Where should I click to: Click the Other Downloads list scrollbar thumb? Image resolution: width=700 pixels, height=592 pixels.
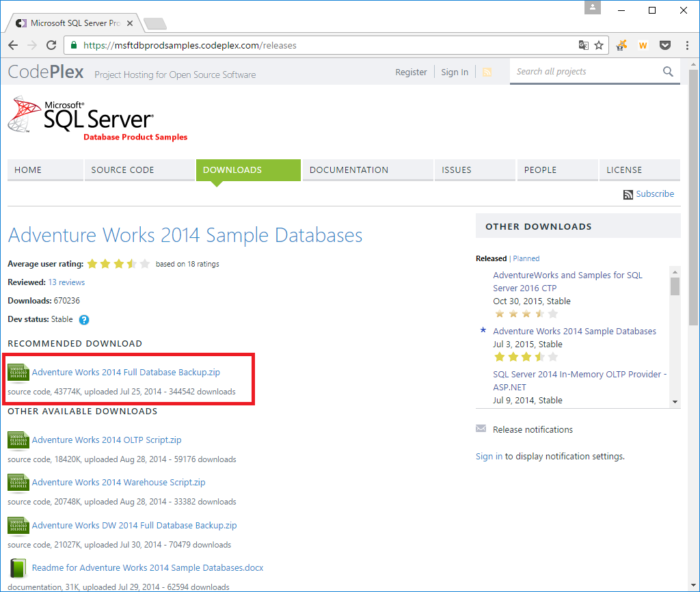675,286
